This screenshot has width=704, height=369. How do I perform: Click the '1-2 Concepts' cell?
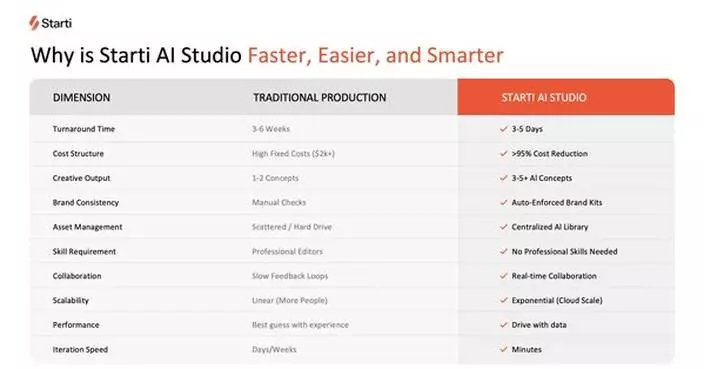275,178
